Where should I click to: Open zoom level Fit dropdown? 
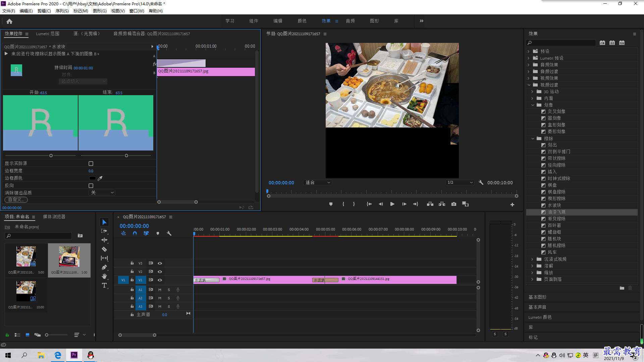tap(317, 183)
